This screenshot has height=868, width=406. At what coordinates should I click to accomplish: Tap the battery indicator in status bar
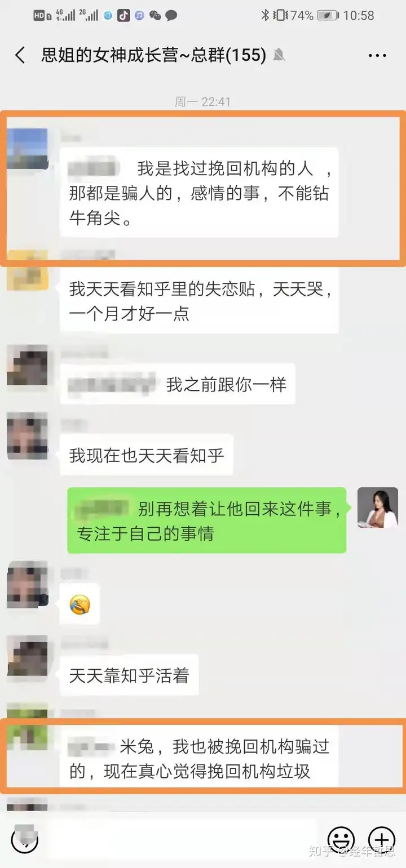pos(328,15)
